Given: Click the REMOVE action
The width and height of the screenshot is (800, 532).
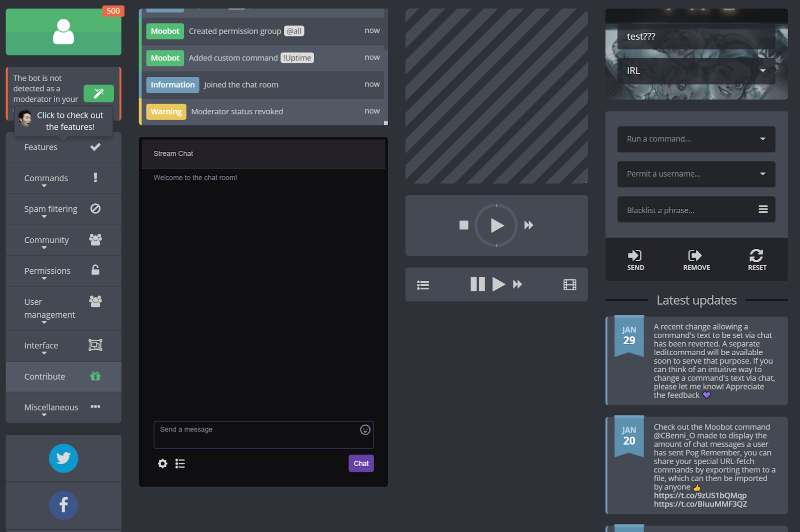Looking at the screenshot, I should [696, 260].
